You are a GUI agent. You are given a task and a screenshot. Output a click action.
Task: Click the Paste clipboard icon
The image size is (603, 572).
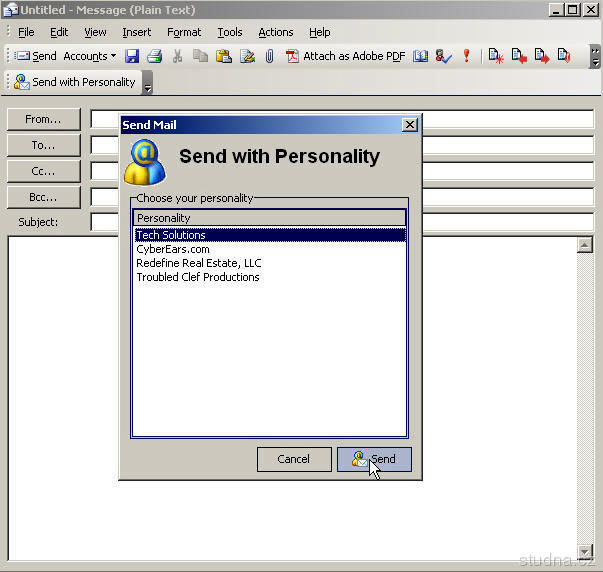(x=224, y=56)
